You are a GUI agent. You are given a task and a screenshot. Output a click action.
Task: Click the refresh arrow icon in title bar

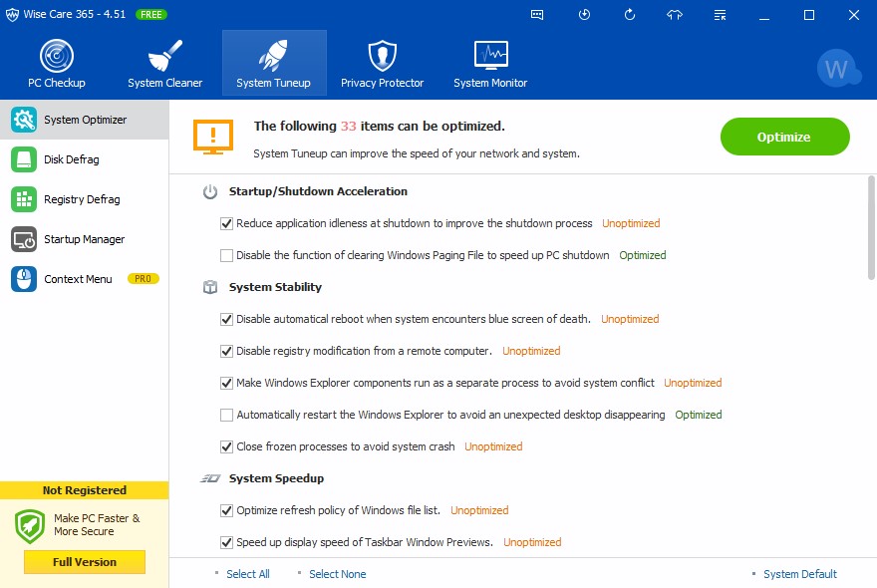(630, 15)
